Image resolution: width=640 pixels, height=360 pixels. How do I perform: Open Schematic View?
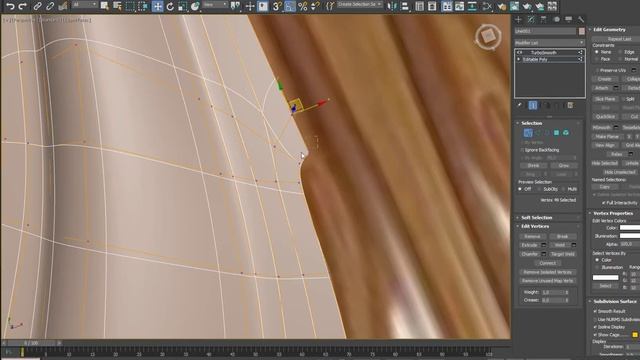(x=472, y=6)
